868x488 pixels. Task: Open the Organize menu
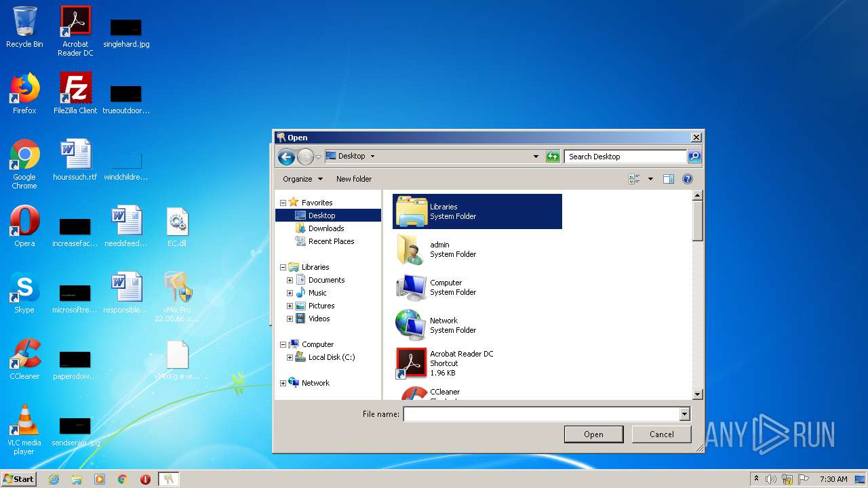pos(302,179)
